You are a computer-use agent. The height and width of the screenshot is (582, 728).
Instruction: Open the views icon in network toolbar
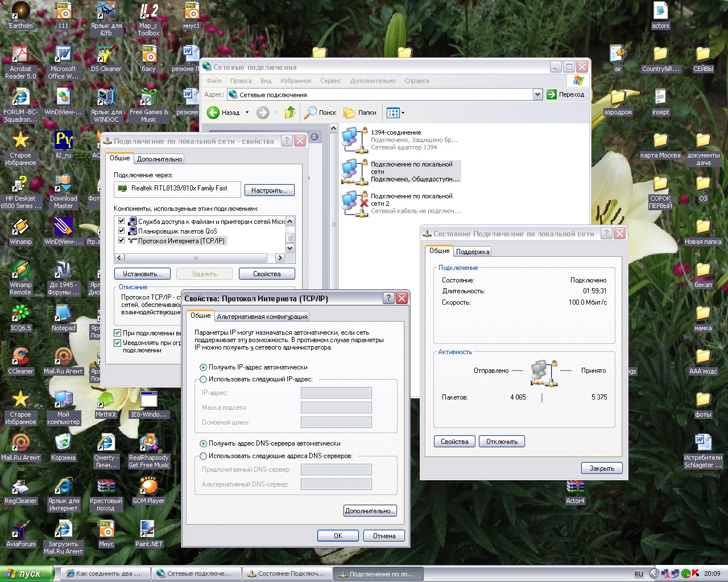tap(393, 113)
